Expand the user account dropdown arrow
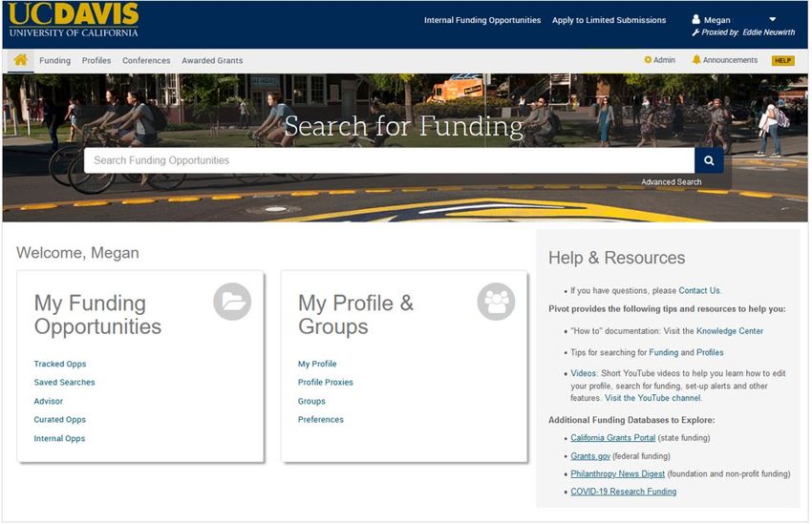 click(774, 20)
